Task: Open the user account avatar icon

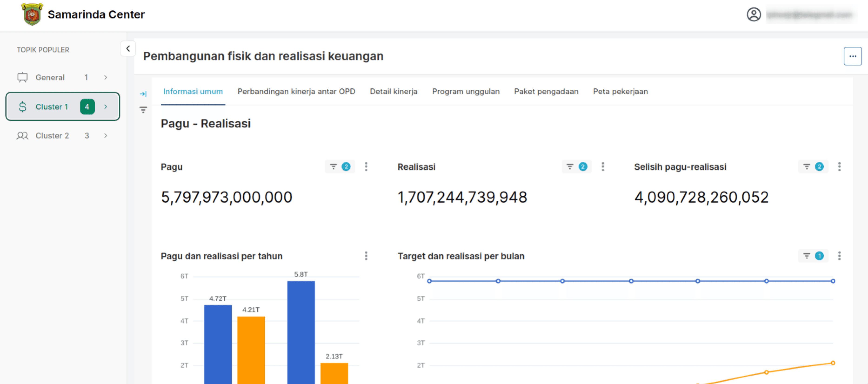Action: (x=754, y=14)
